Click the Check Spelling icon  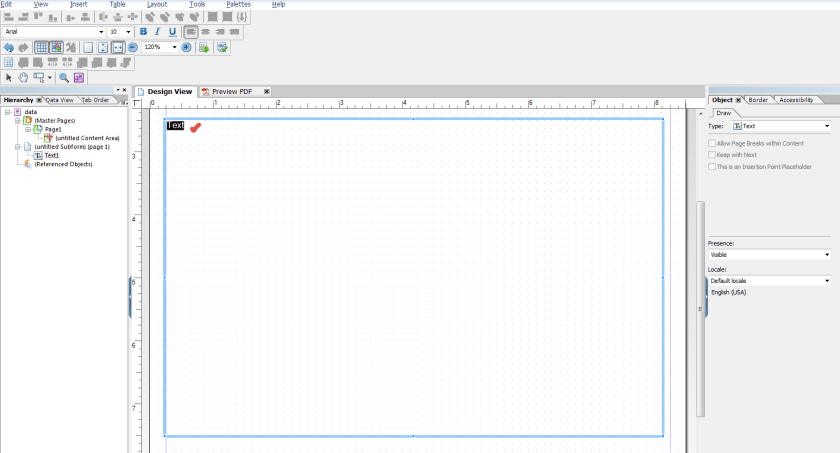[x=222, y=48]
